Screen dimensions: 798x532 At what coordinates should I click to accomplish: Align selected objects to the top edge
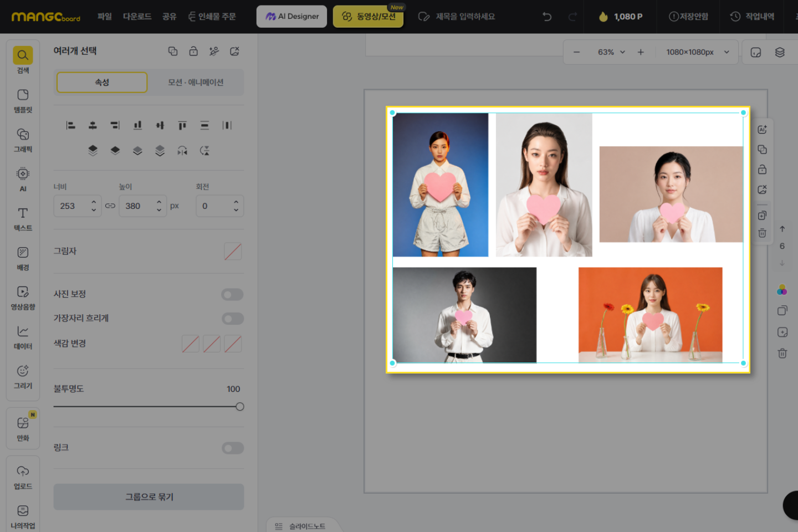point(182,125)
